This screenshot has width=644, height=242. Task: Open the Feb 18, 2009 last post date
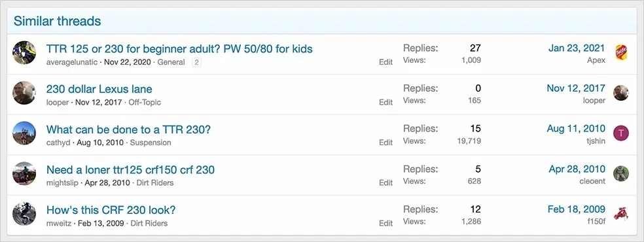point(576,209)
